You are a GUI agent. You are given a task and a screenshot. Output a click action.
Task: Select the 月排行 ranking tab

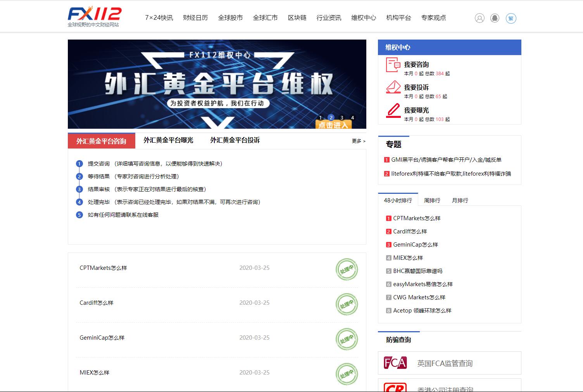(460, 200)
